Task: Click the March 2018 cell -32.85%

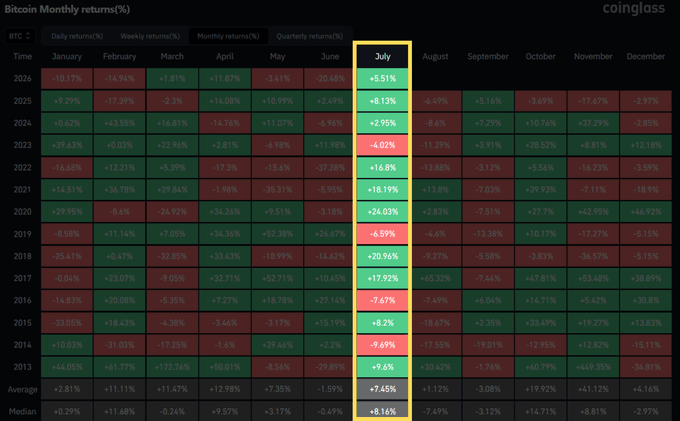Action: [x=172, y=256]
